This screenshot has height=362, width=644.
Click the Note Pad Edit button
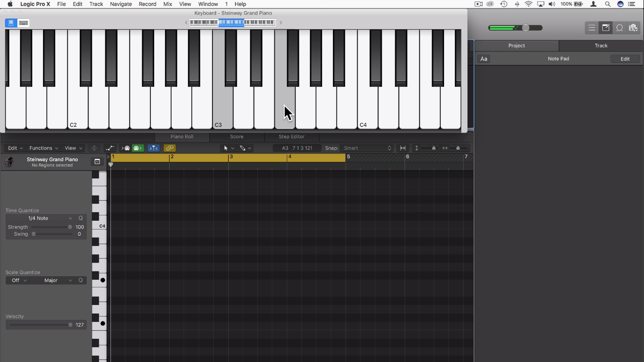[x=625, y=59]
